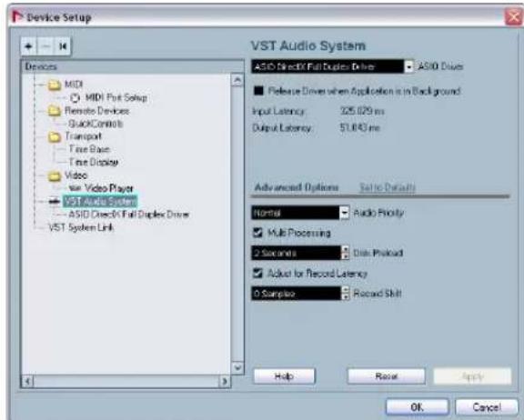Select the Video folder icon
This screenshot has width=524, height=420.
tap(55, 175)
